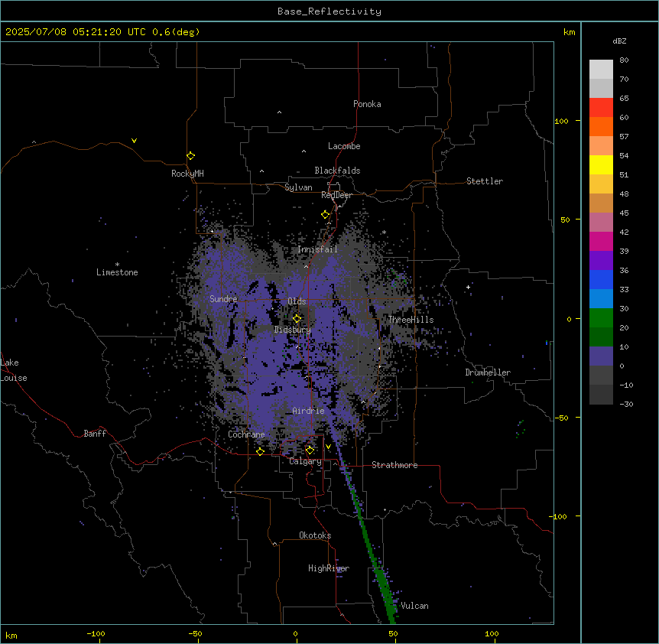
Task: Click the RedDeer city label
Action: click(336, 195)
